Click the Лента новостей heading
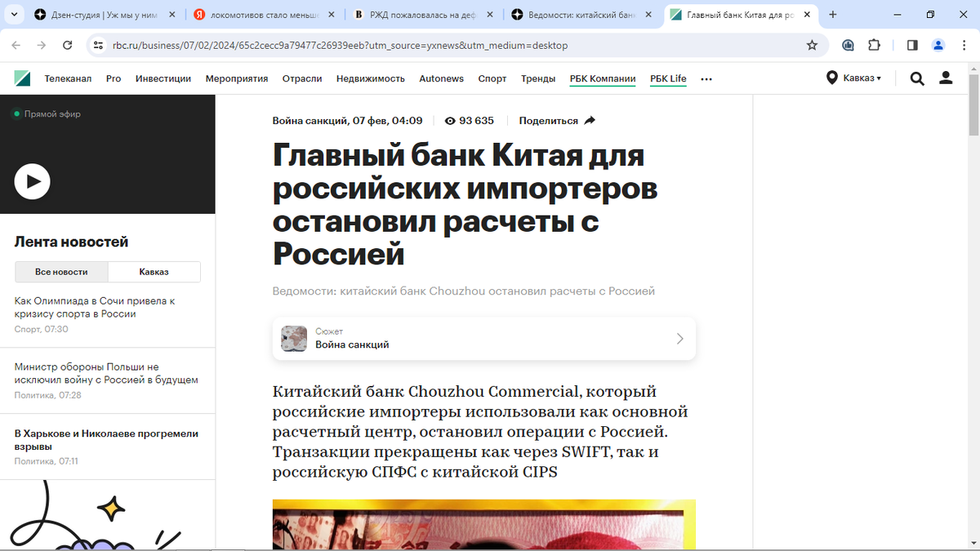The image size is (980, 551). 72,242
